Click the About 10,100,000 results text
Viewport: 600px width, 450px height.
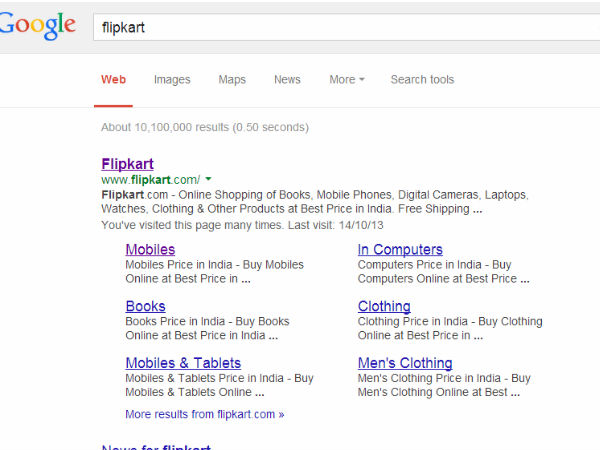(x=205, y=127)
